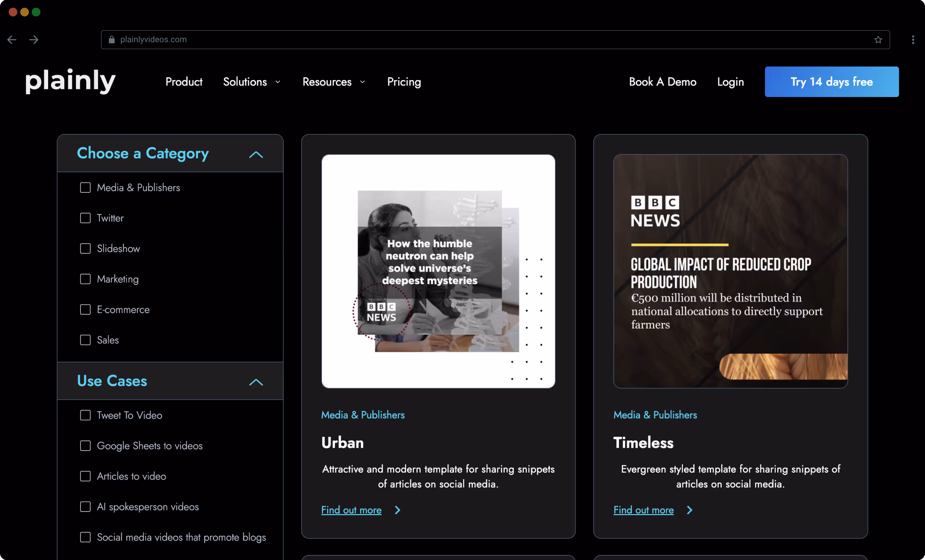
Task: Check the AI spokesperson videos option
Action: tap(85, 507)
